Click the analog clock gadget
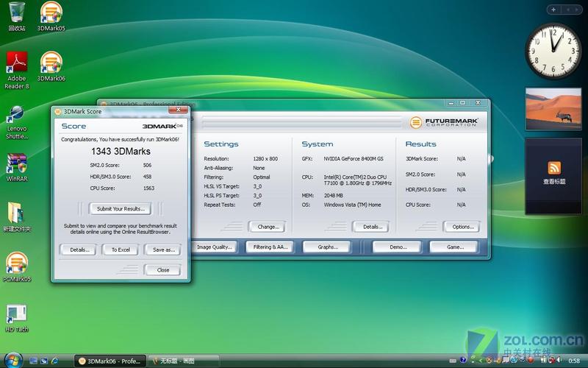588x368 pixels. pos(553,51)
